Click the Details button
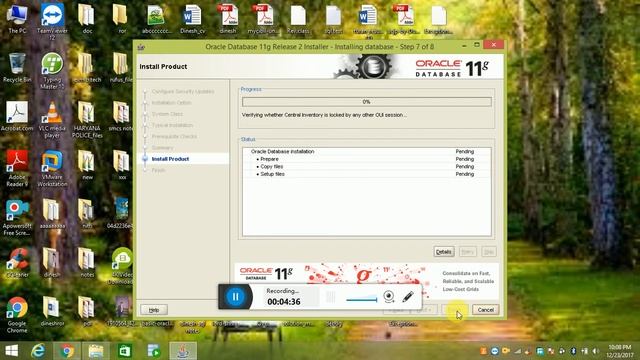 tap(444, 252)
